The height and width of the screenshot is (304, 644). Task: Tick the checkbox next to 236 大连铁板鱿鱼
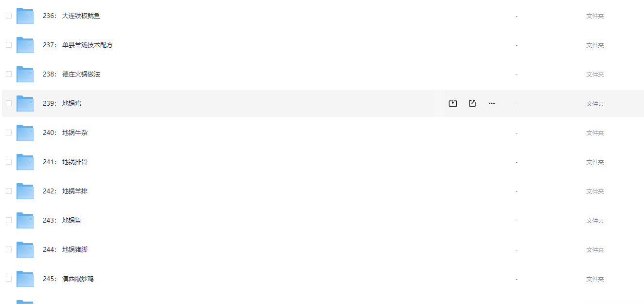point(9,16)
